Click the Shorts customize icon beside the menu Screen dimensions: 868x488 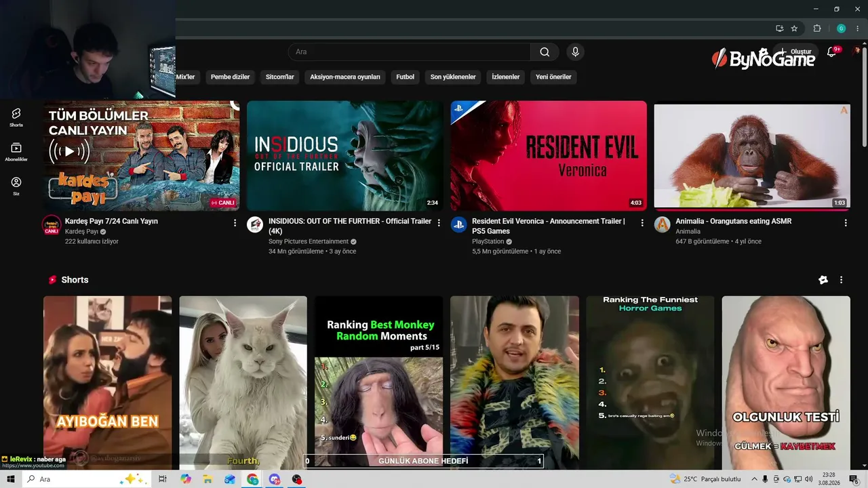pos(823,280)
